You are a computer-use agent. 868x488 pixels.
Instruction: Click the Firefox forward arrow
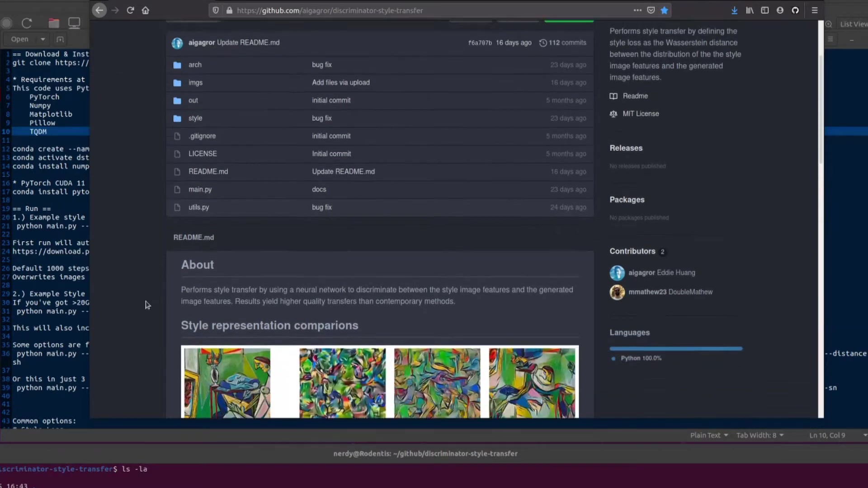point(115,10)
